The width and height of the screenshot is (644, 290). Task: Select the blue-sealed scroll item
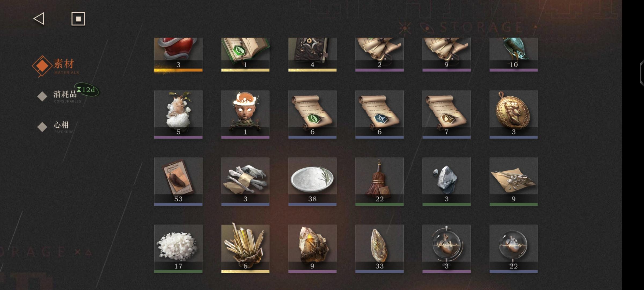(379, 114)
